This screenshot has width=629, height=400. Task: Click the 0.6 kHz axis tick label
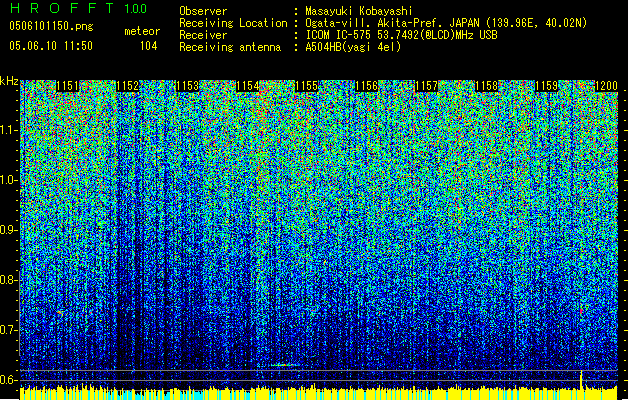pos(8,380)
